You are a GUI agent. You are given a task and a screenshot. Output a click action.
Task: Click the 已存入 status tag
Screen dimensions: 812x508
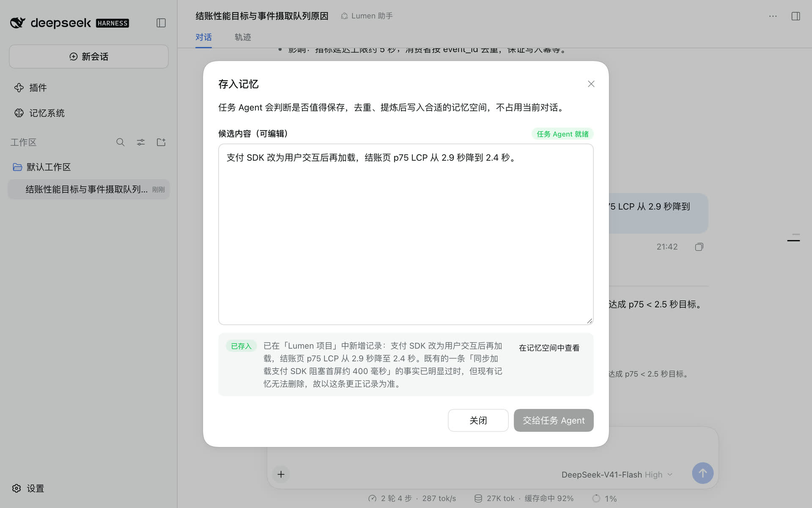241,346
